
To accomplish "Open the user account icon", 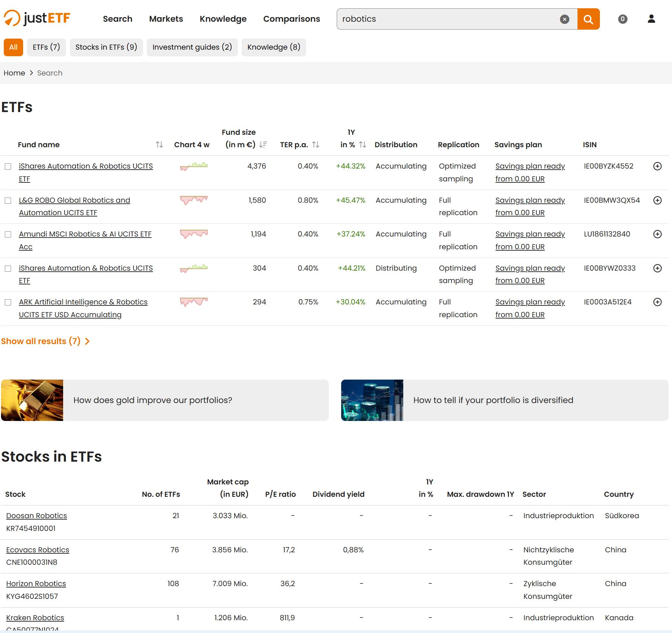I will pos(651,19).
